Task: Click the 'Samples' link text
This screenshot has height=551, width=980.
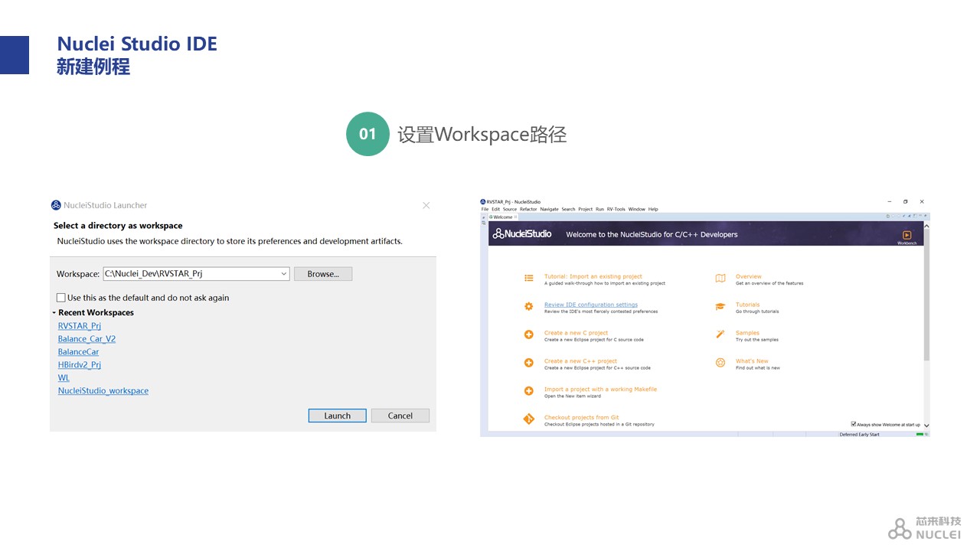Action: click(x=747, y=333)
